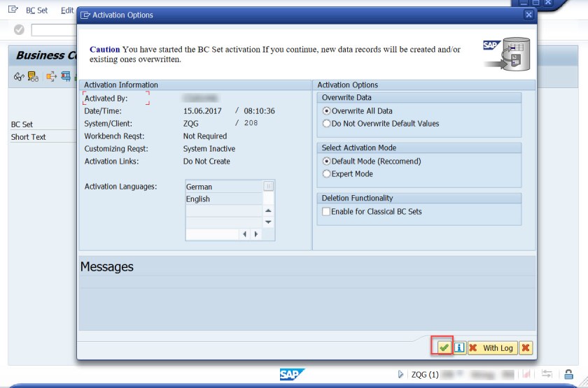Click the lock icon in status bar
This screenshot has height=388, width=588.
568,375
